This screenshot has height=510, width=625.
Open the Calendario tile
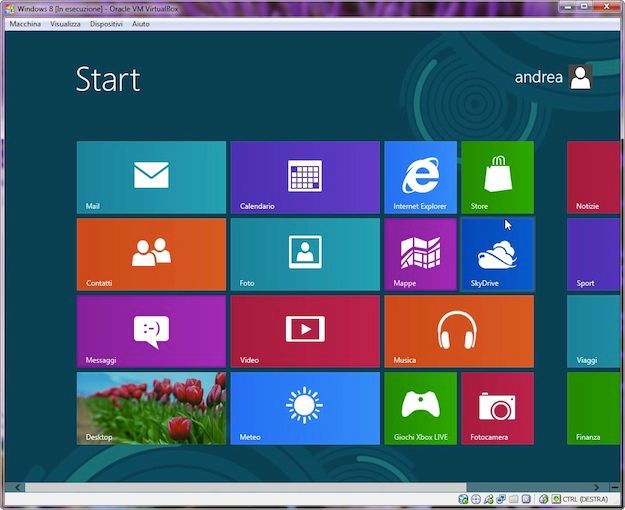(x=305, y=177)
